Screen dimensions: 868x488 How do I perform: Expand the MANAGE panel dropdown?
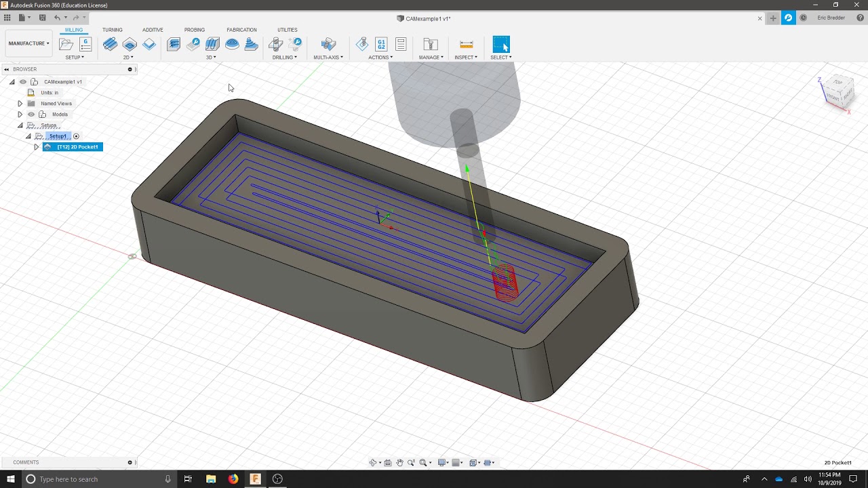pos(431,58)
